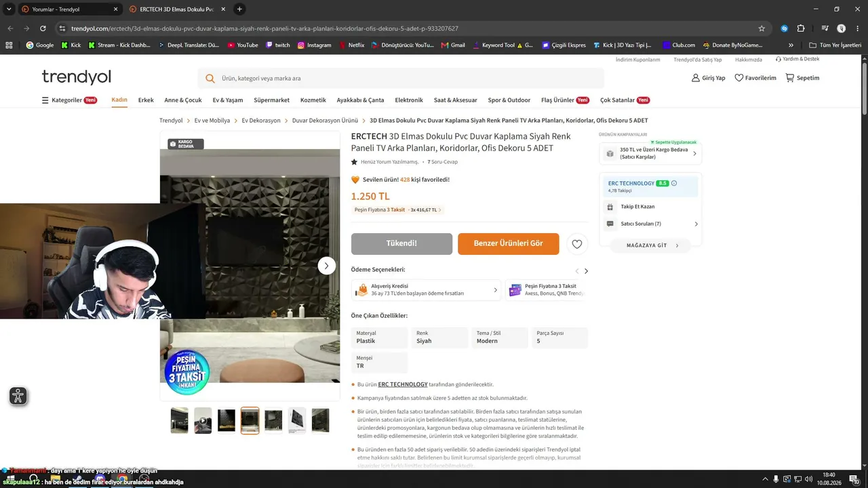Image resolution: width=868 pixels, height=488 pixels.
Task: Open Giriş Yap account login
Action: 708,78
